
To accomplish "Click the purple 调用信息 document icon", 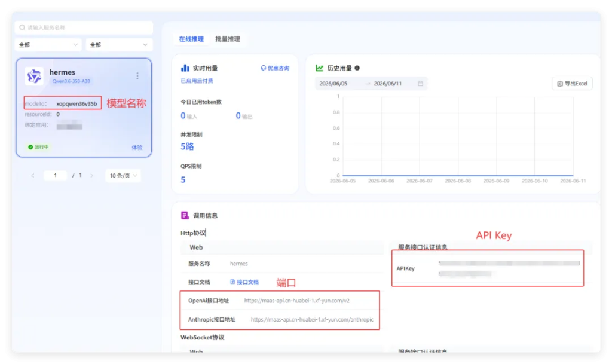I will 185,215.
